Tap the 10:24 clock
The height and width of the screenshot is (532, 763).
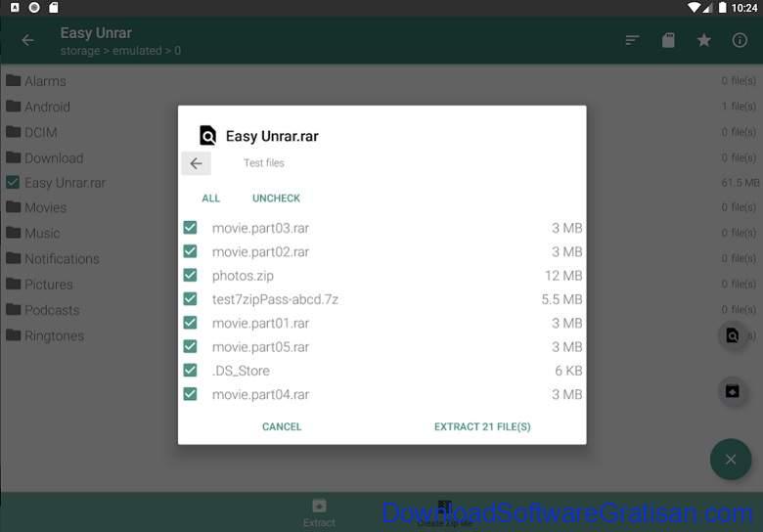(x=744, y=8)
